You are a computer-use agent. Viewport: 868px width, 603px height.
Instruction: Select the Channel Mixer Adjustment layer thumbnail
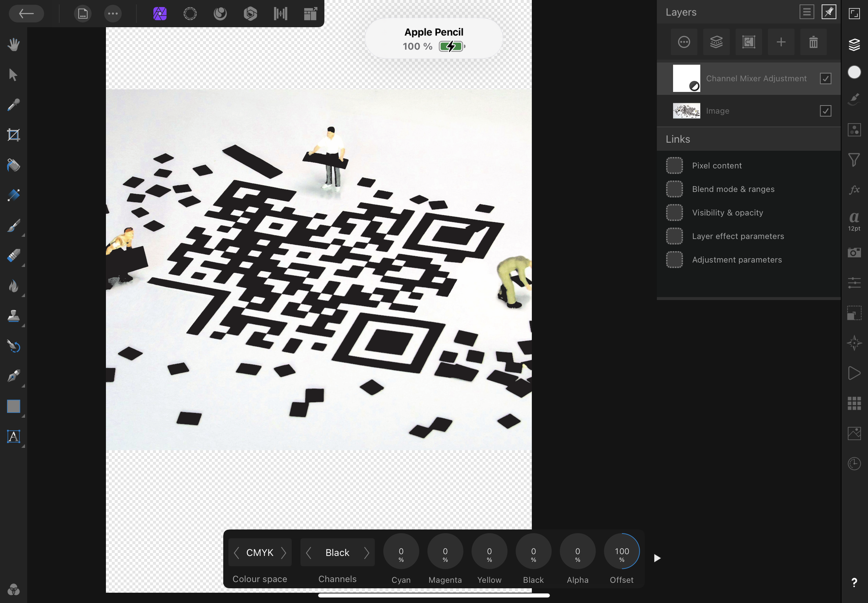[x=686, y=78]
